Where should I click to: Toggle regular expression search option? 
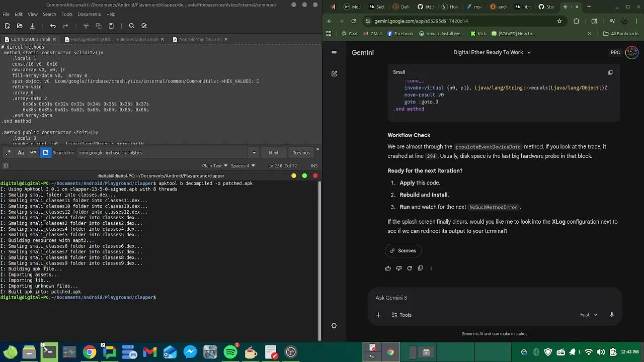pyautogui.click(x=8, y=152)
